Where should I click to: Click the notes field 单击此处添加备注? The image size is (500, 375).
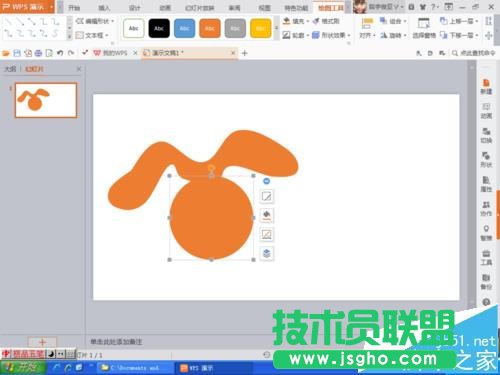click(x=116, y=342)
